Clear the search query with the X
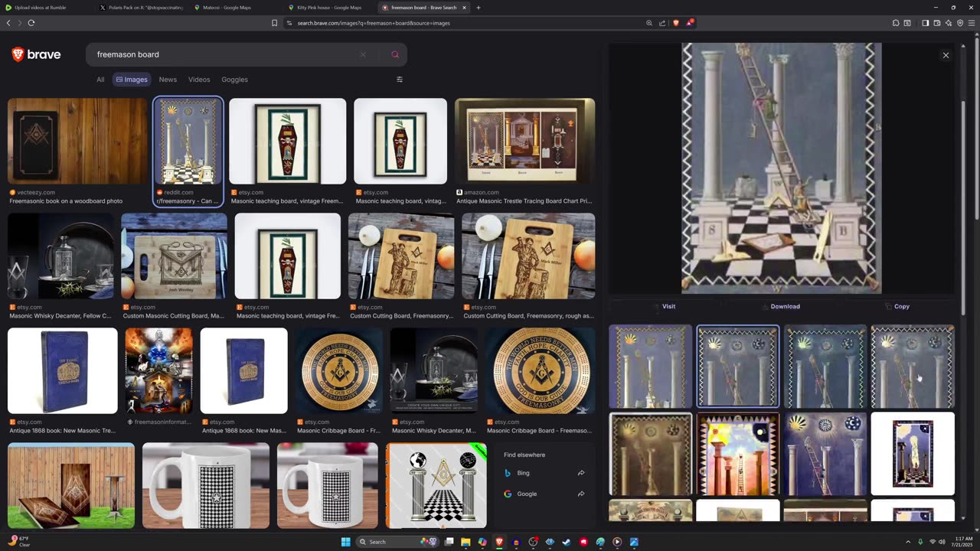This screenshot has width=980, height=551. click(x=363, y=54)
